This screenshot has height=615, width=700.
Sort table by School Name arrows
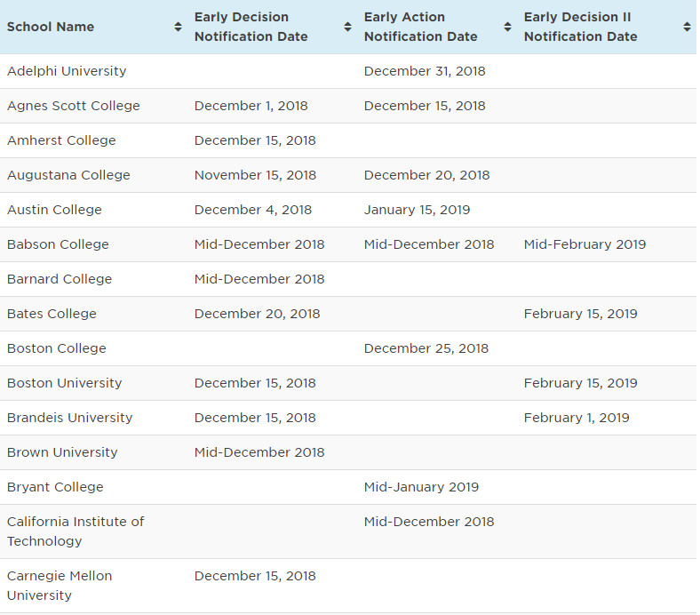[178, 28]
